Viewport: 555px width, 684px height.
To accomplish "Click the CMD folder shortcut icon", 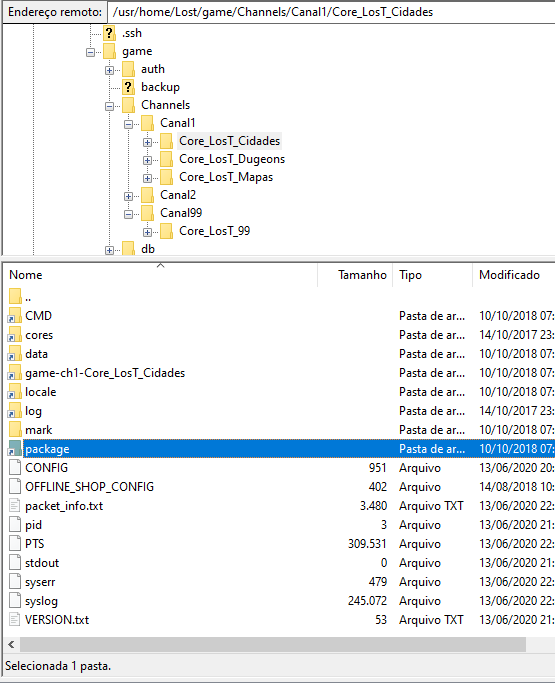I will coord(15,315).
